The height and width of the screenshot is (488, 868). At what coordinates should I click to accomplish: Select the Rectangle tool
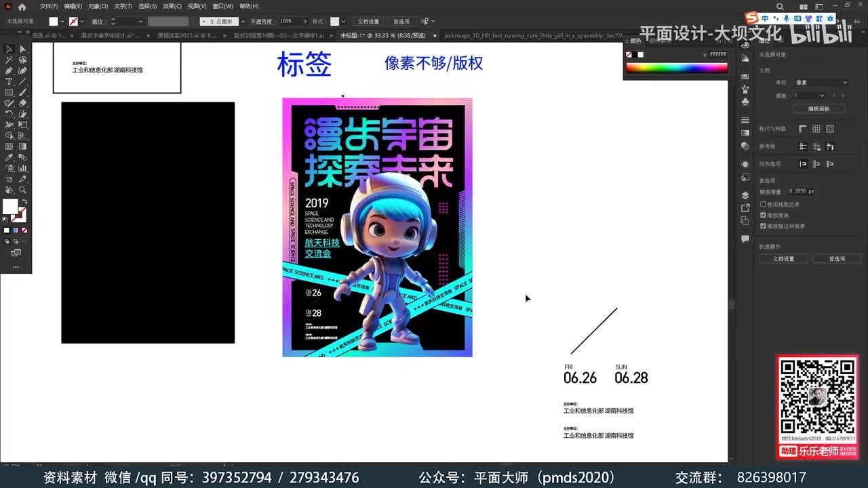[9, 92]
